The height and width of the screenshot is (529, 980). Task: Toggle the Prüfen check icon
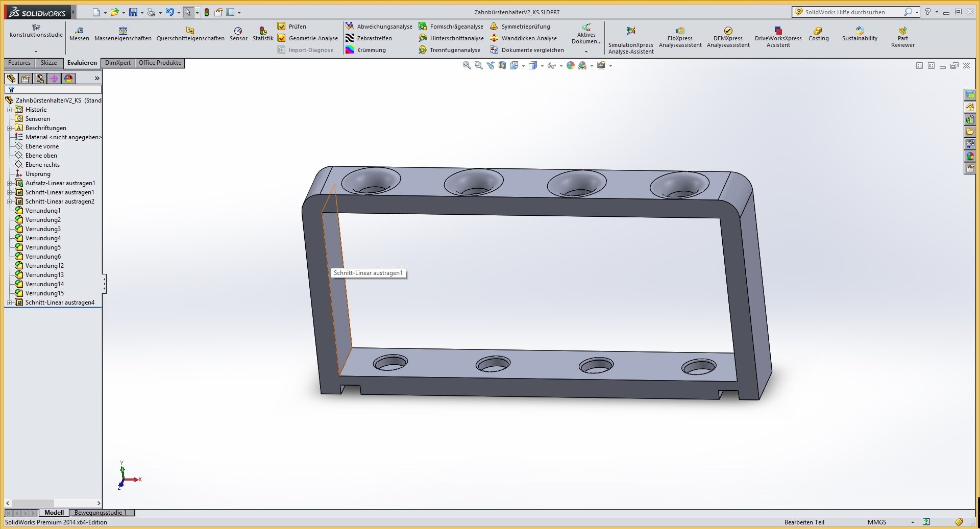281,27
